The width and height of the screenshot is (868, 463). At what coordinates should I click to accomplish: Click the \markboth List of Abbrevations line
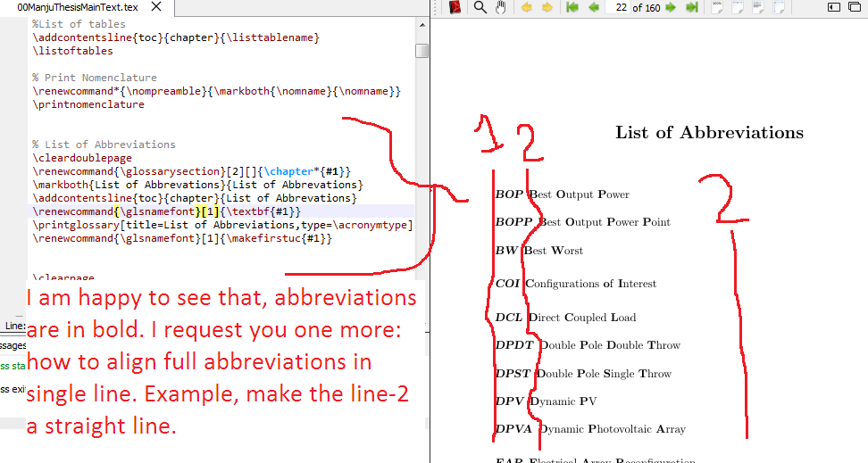[x=197, y=185]
